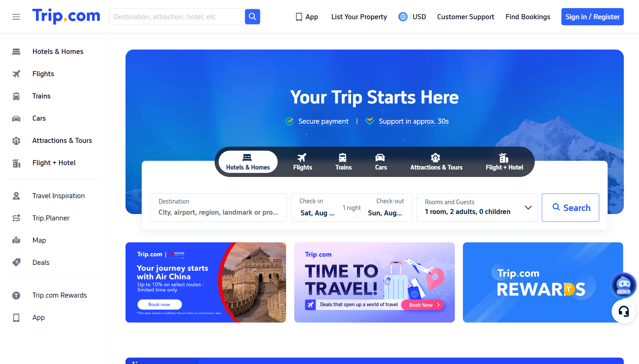Click the Find Bookings link
Viewport: 639px width, 364px height.
(528, 17)
